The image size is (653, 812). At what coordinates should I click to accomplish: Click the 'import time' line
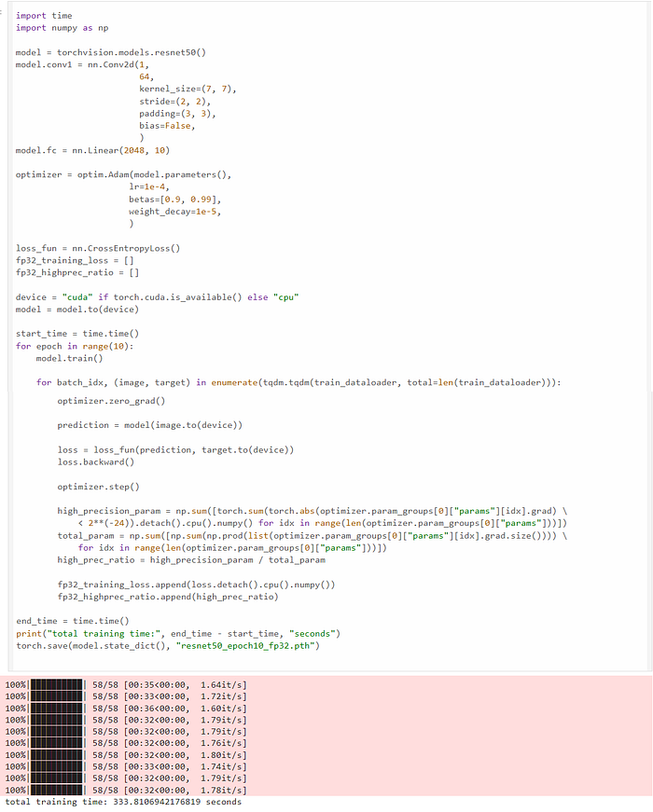[44, 16]
